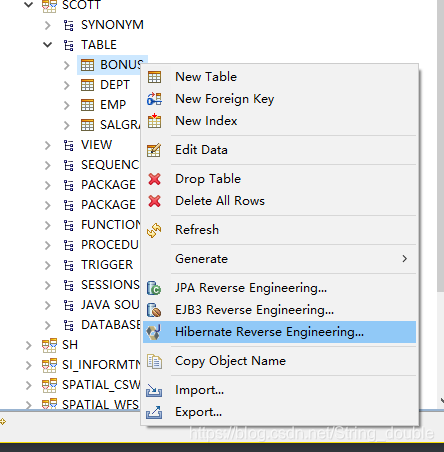Click the red X Delete All Rows icon
This screenshot has width=444, height=452.
pos(154,201)
